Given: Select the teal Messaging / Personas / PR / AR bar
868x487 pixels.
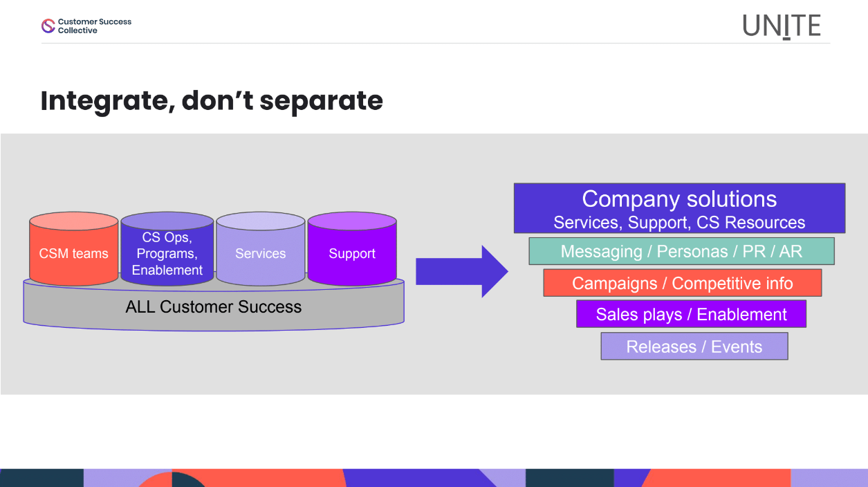Looking at the screenshot, I should [681, 251].
